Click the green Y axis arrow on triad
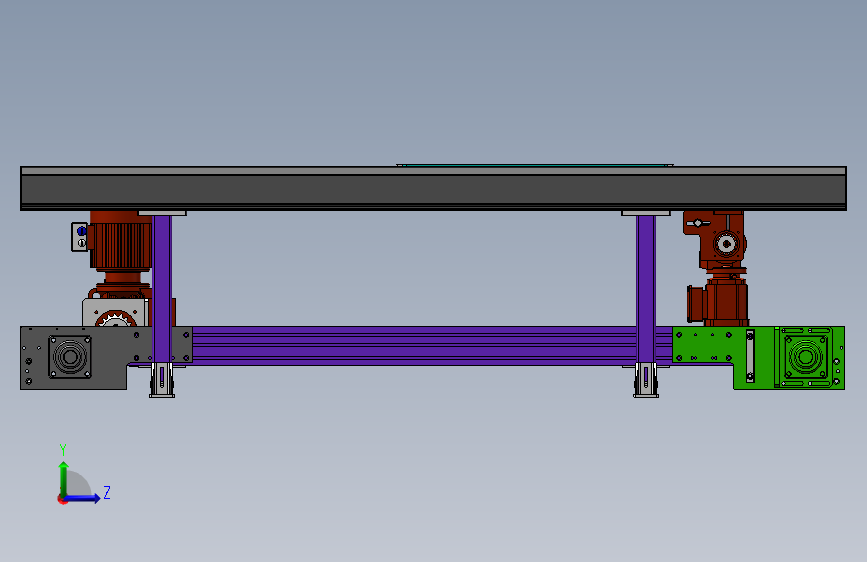 64,478
